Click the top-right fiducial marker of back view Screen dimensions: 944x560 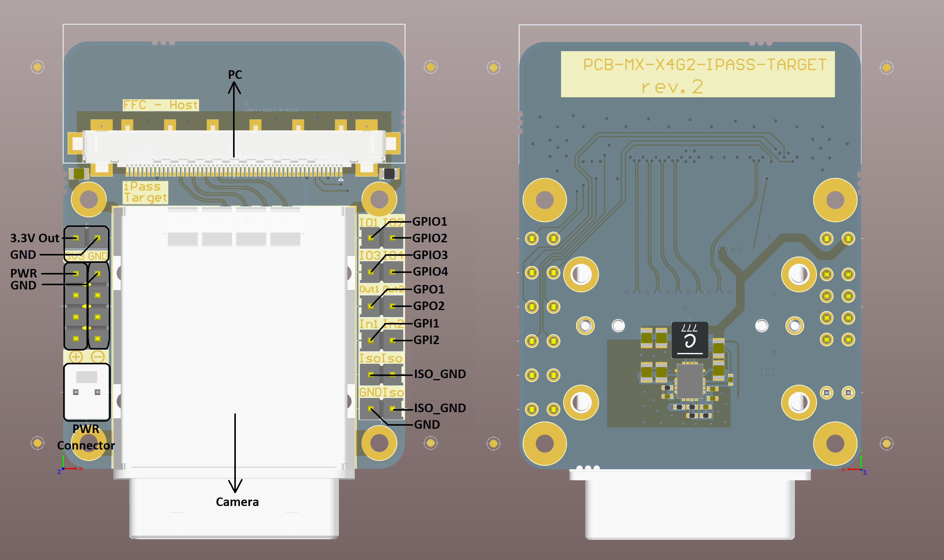[x=886, y=67]
